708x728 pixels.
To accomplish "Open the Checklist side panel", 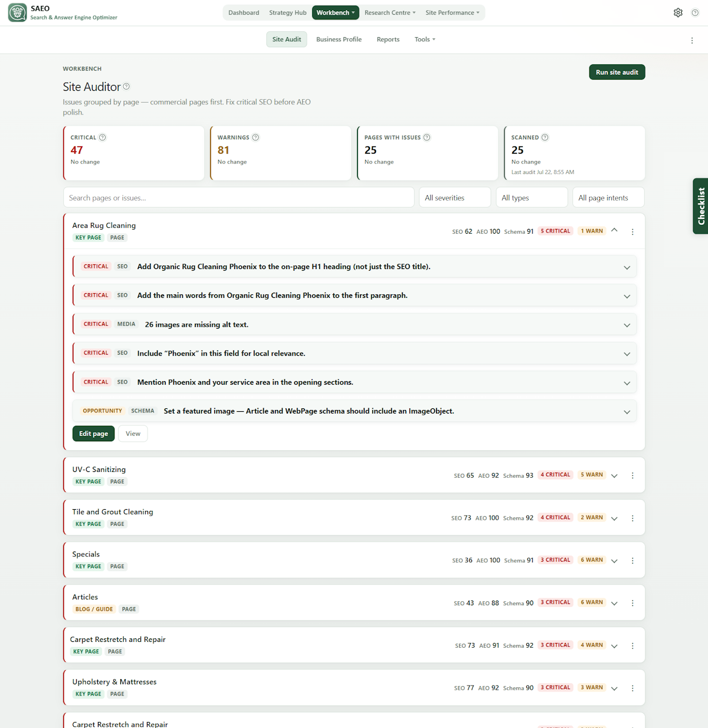I will click(x=701, y=206).
